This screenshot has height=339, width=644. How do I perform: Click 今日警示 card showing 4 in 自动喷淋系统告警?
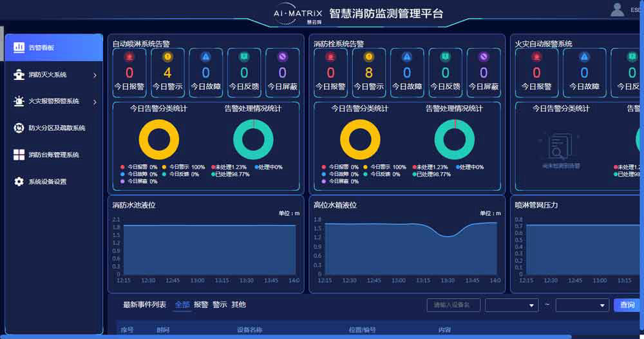tap(167, 72)
